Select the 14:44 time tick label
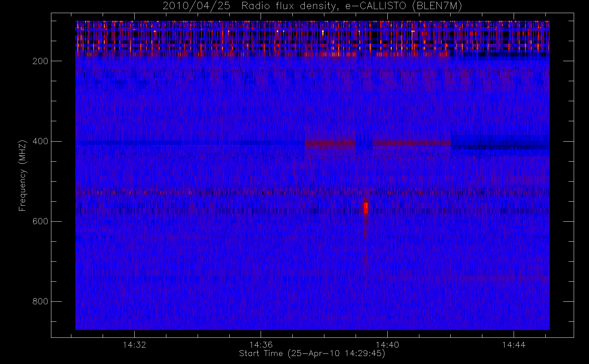This screenshot has width=589, height=364. [514, 345]
